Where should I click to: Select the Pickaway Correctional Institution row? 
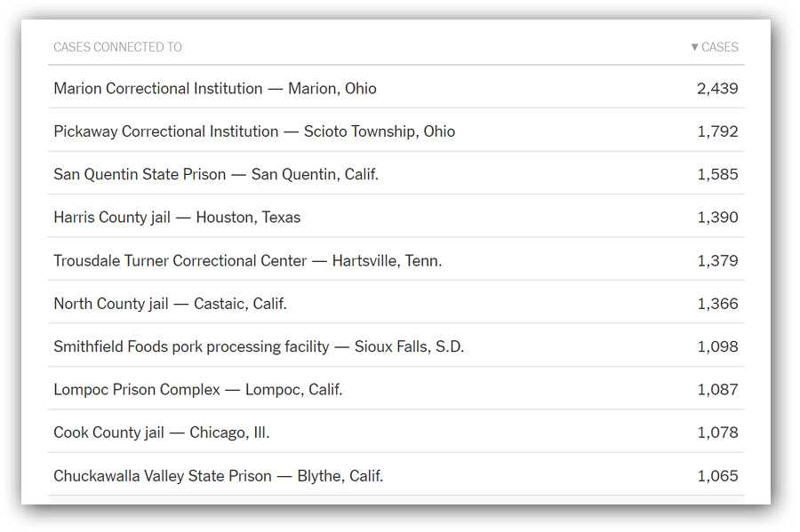pyautogui.click(x=396, y=130)
